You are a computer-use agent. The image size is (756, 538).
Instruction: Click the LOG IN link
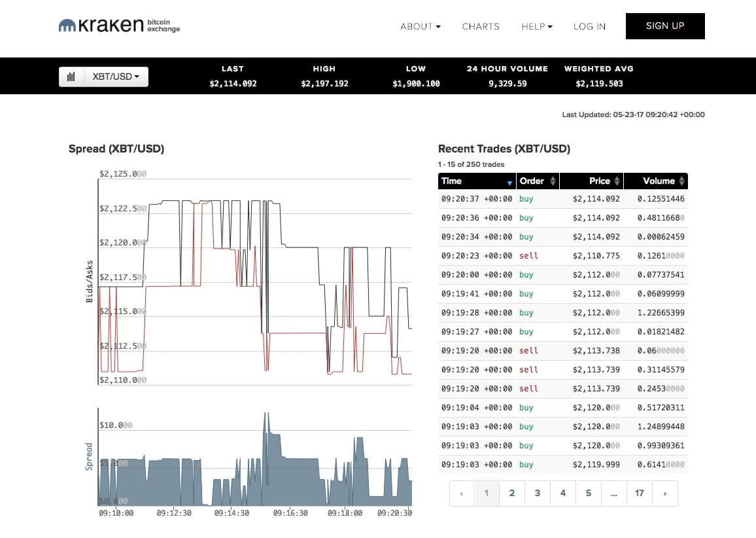pos(589,27)
